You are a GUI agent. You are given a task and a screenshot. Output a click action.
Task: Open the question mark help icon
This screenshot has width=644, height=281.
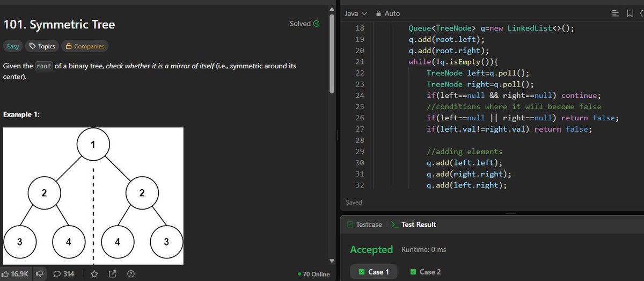[x=130, y=274]
